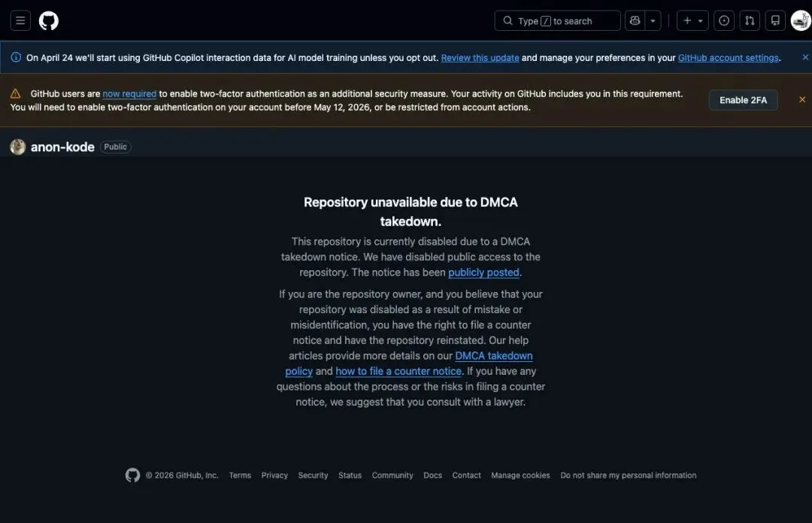This screenshot has height=523, width=812.
Task: Click the 'Public' visibility label
Action: (116, 147)
